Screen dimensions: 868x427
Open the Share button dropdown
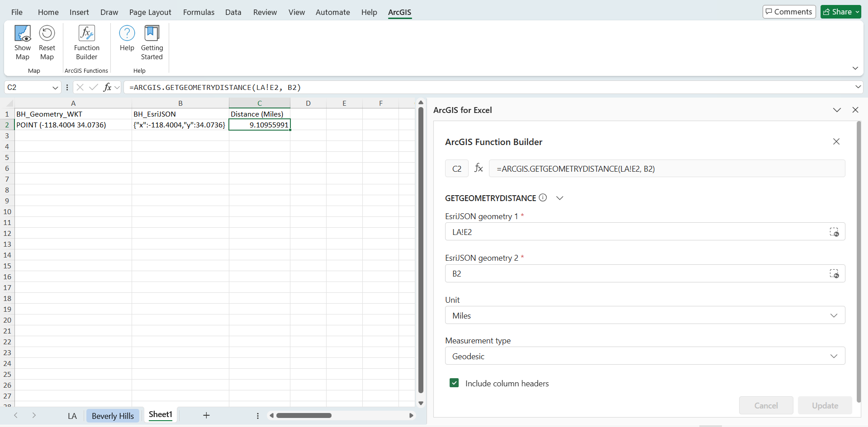(x=857, y=12)
